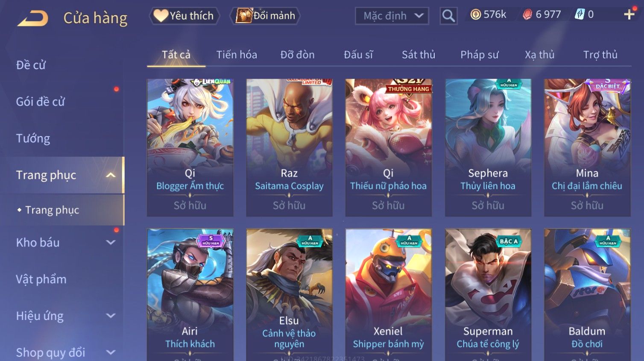Select the Raz Saitama Cosplay skin card

click(x=289, y=147)
